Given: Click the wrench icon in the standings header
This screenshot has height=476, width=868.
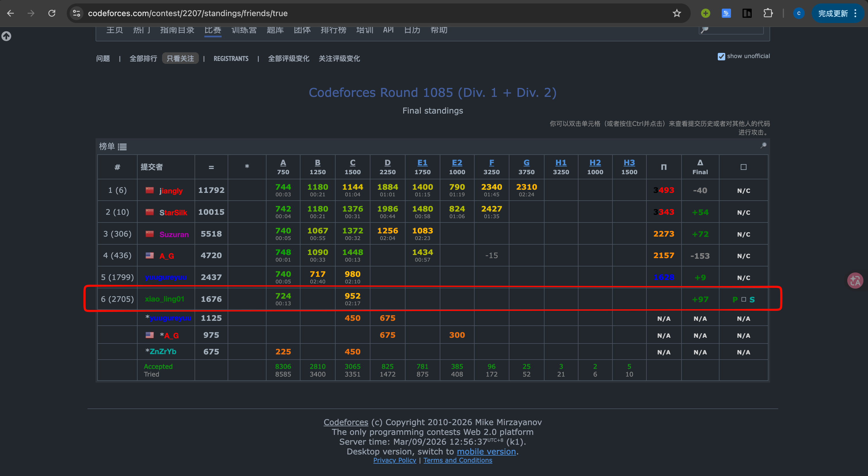Looking at the screenshot, I should (763, 145).
